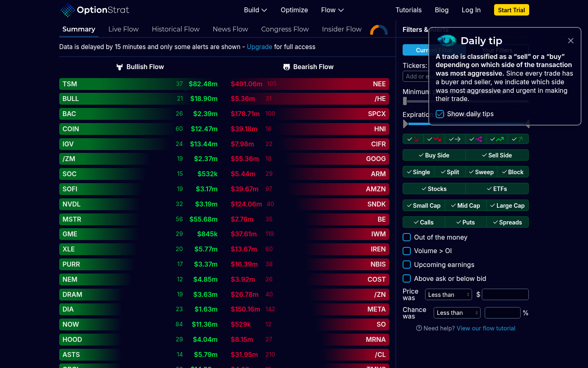
Task: Click the Chance was percent input field
Action: click(503, 313)
